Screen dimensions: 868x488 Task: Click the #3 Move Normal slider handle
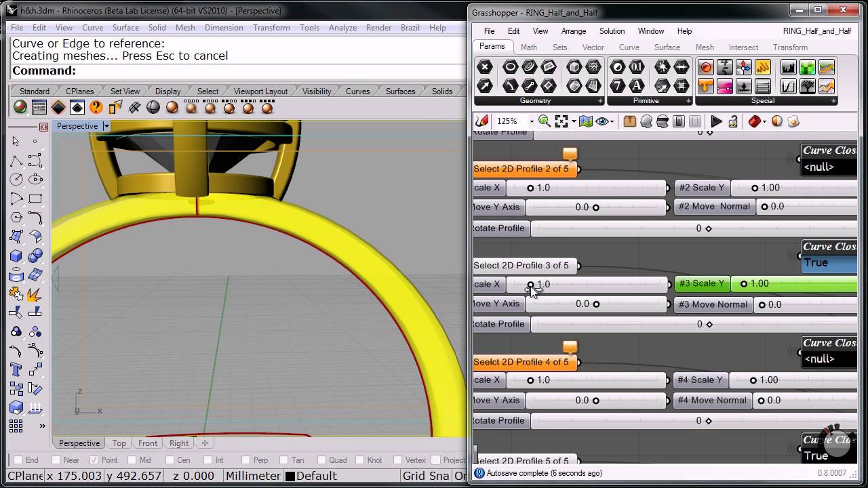click(x=762, y=305)
